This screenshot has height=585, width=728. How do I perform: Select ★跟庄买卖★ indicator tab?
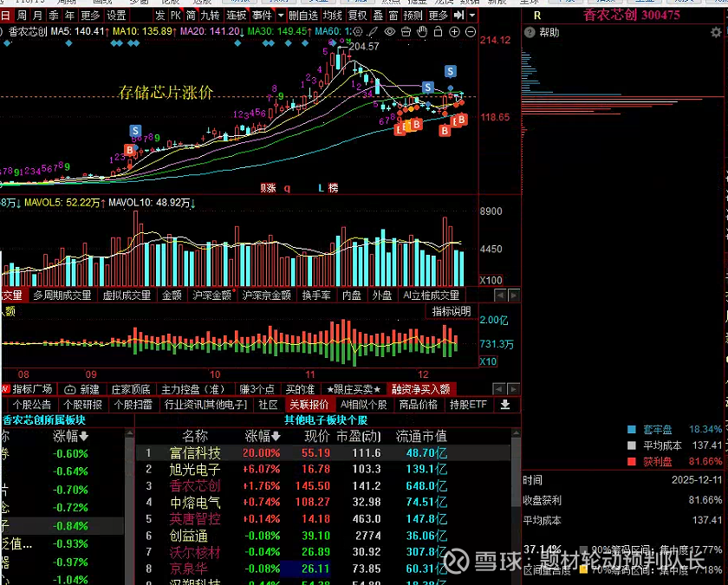354,389
